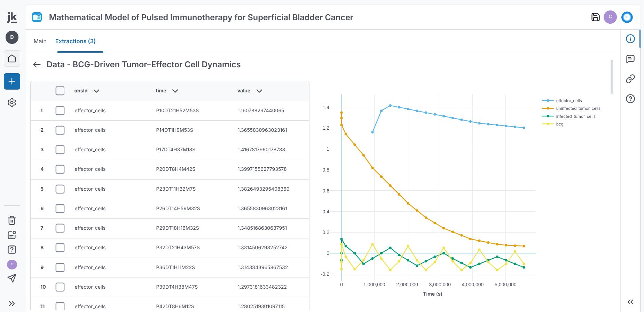Open the purple C user avatar in header

(610, 17)
